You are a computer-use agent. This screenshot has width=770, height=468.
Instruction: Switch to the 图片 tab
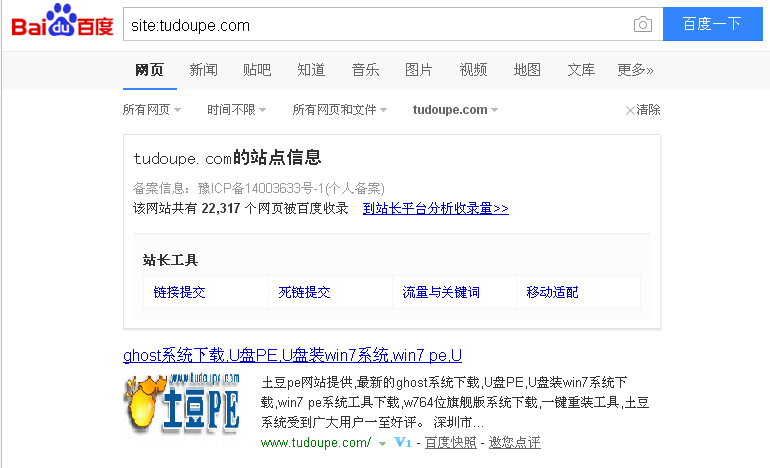tap(419, 70)
